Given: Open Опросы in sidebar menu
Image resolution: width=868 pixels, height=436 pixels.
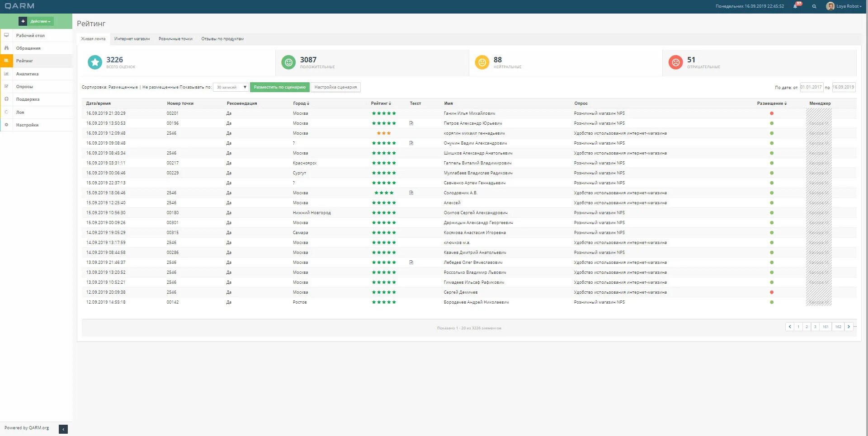Looking at the screenshot, I should [x=25, y=87].
